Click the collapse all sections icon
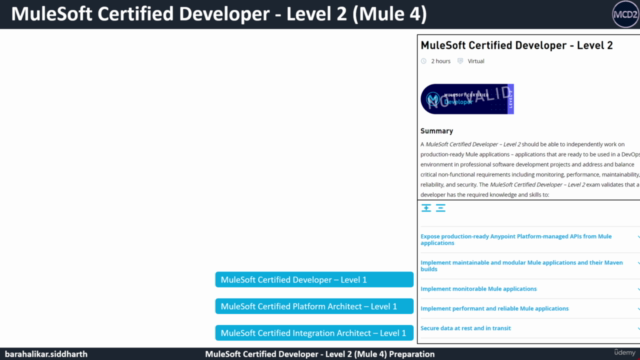Image resolution: width=640 pixels, height=360 pixels. tap(440, 208)
